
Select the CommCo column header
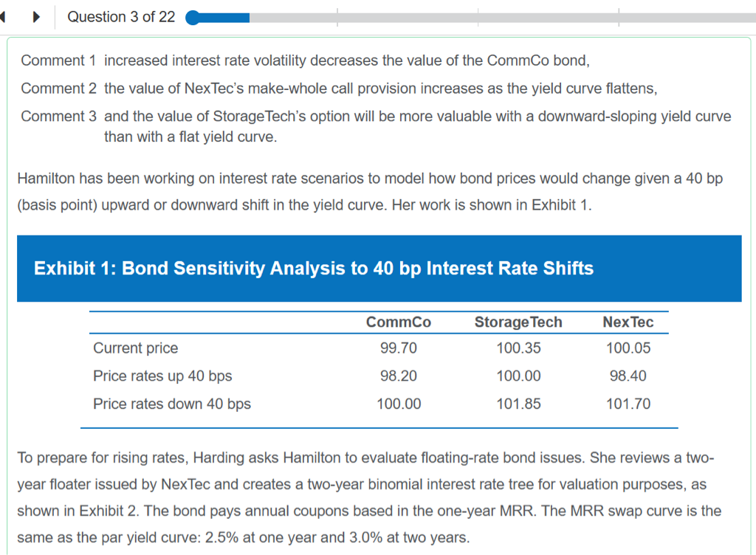coord(399,323)
